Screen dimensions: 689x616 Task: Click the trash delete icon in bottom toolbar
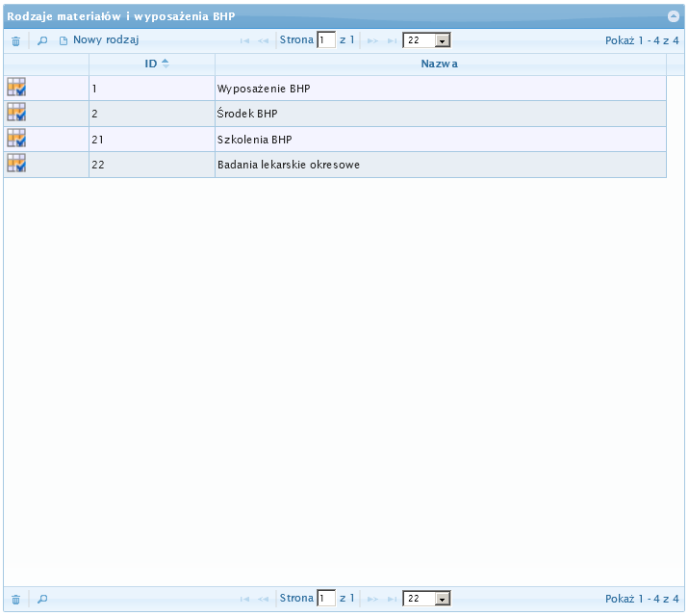point(15,600)
